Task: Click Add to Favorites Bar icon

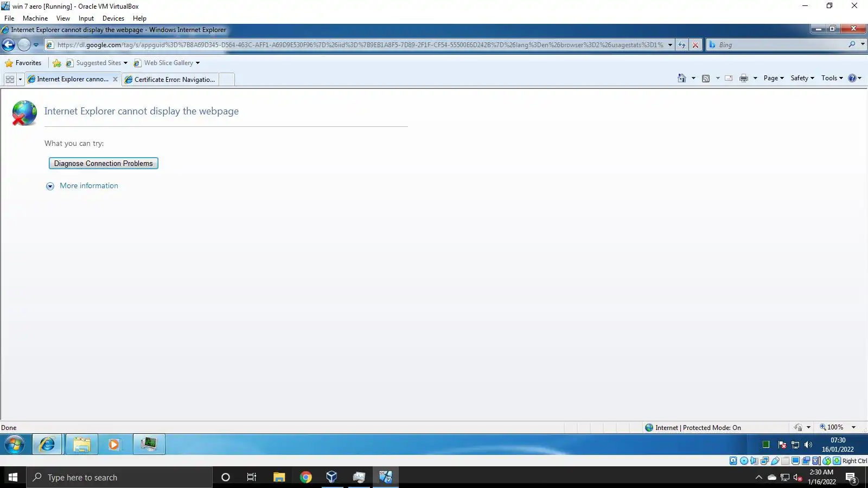Action: (57, 63)
